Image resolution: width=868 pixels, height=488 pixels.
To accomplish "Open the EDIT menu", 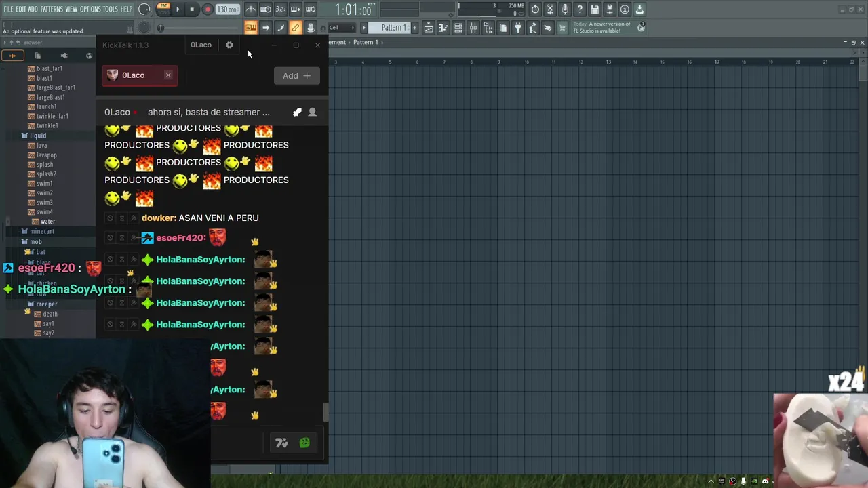I will 21,9.
